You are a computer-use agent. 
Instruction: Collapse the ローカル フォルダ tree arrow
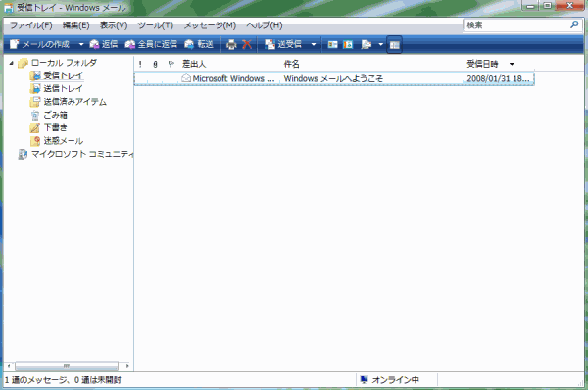(12, 63)
